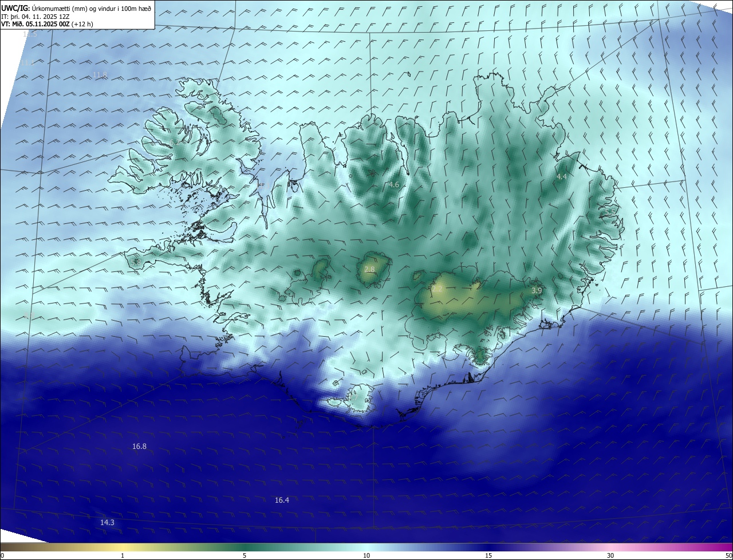Click the '5' label on the color scale

pyautogui.click(x=245, y=555)
